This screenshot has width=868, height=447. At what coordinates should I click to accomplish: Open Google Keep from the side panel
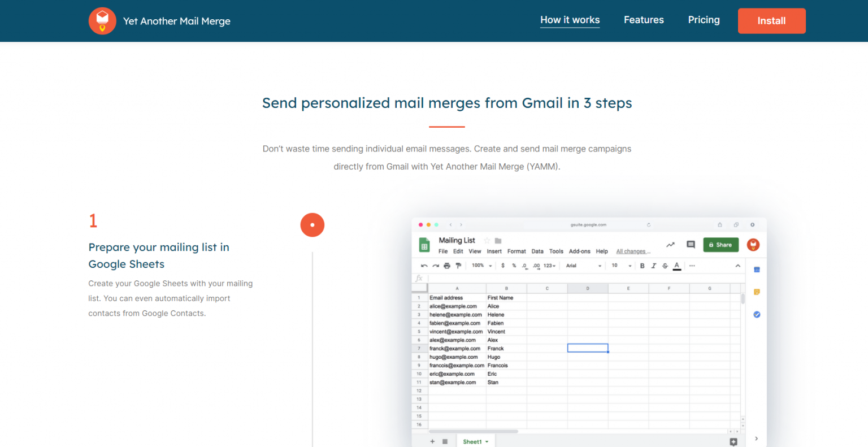(756, 292)
